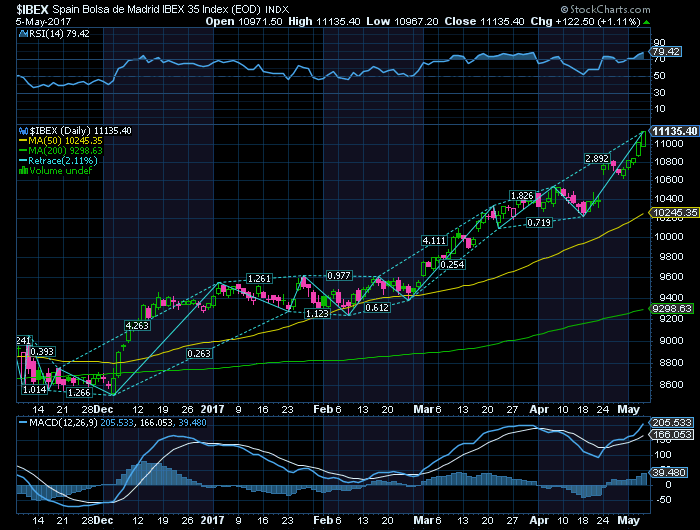Click the 0.977 retracement label
The height and width of the screenshot is (530, 700).
click(338, 275)
